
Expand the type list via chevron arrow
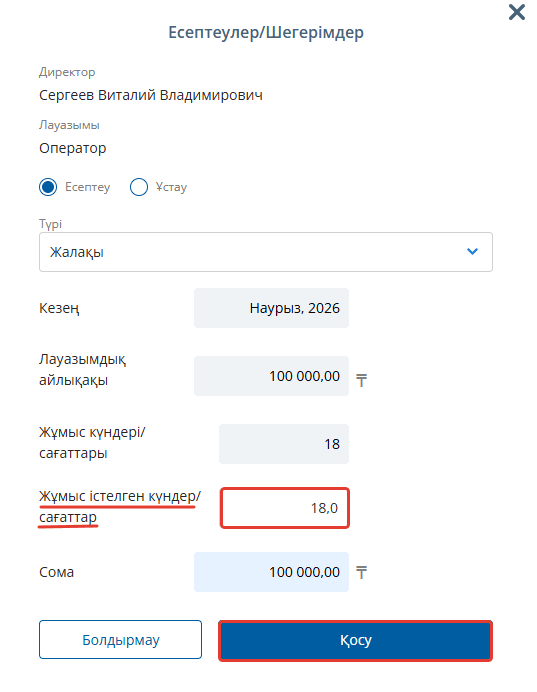coord(472,252)
